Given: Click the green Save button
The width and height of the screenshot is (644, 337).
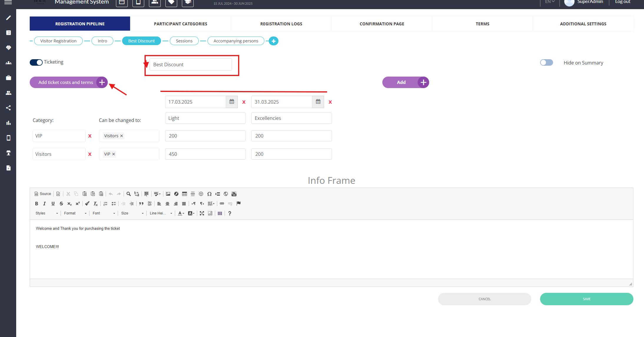Looking at the screenshot, I should [586, 299].
